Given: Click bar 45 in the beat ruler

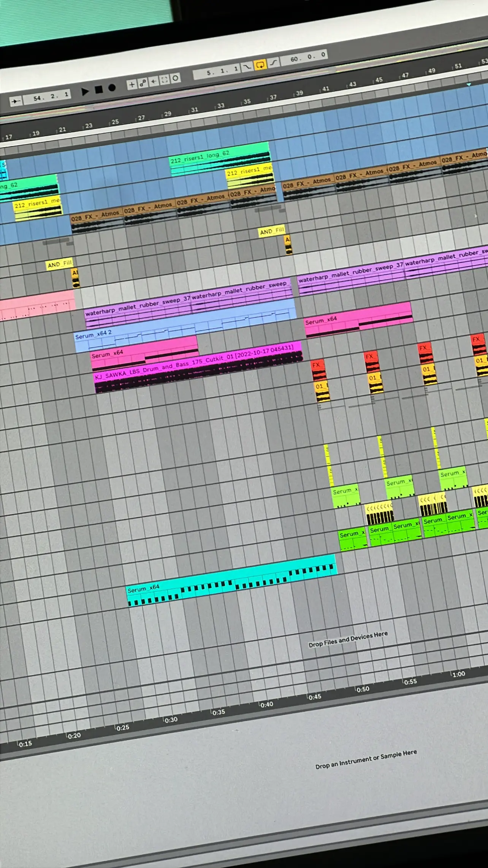Looking at the screenshot, I should 379,80.
